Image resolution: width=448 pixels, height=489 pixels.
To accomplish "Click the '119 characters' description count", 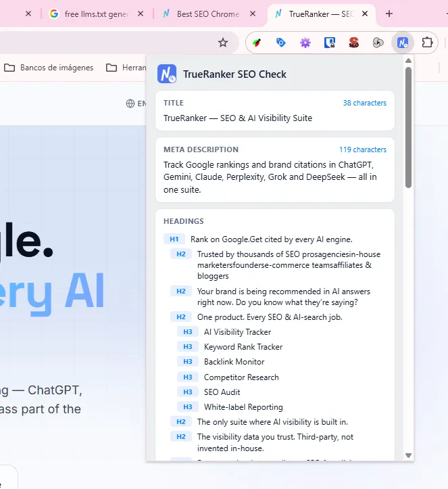I will pos(363,149).
